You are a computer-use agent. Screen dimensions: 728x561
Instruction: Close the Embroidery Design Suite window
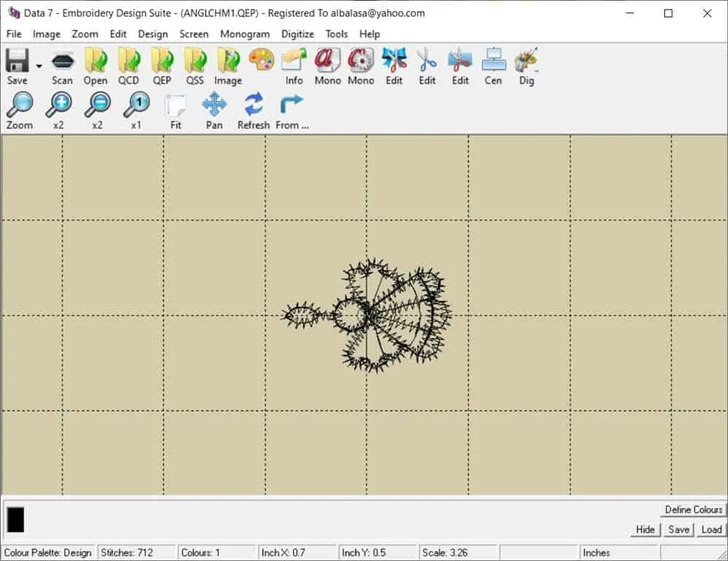pos(707,13)
